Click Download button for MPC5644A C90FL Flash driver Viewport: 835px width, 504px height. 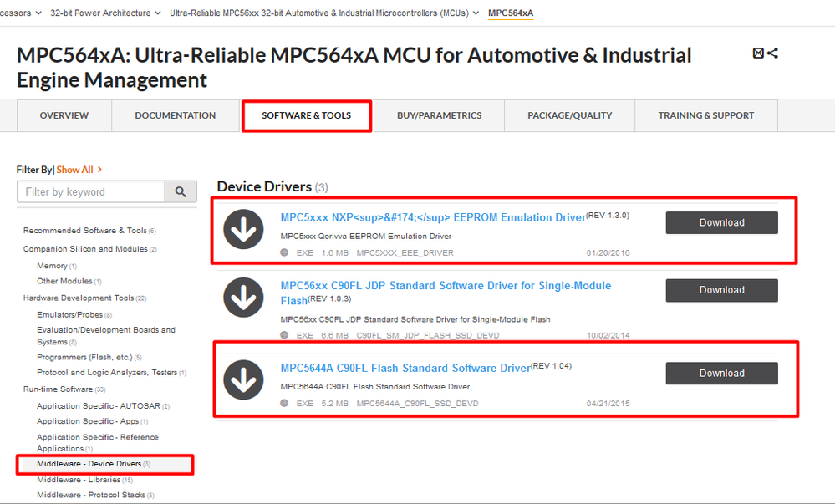pos(721,374)
